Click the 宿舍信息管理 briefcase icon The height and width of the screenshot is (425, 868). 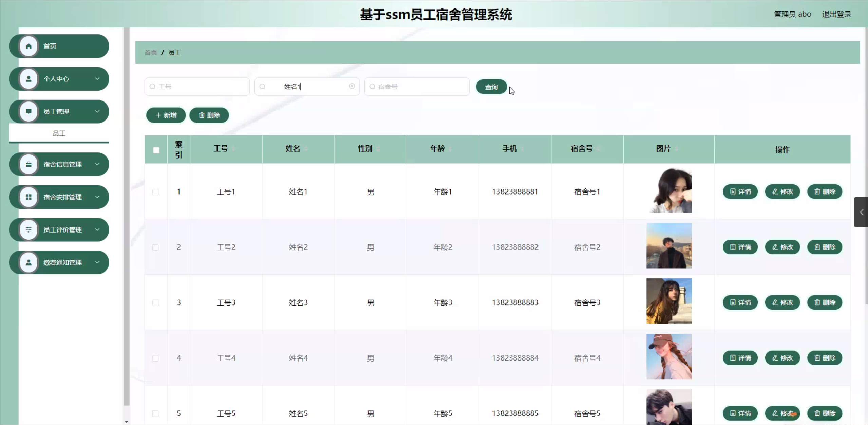(29, 164)
